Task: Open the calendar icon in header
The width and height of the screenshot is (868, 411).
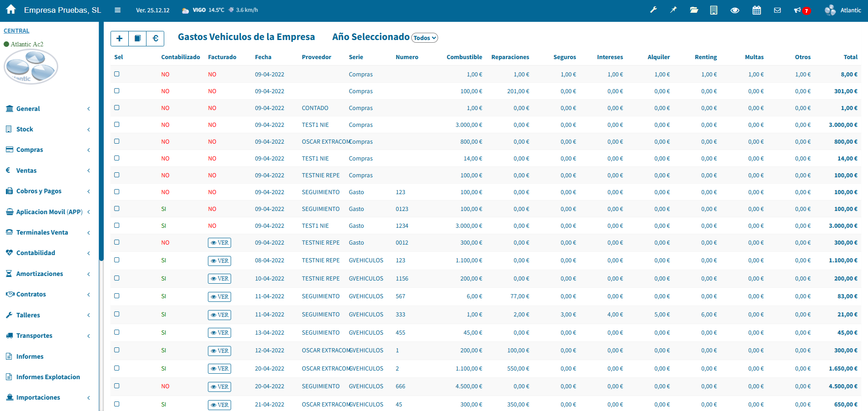Action: click(757, 10)
